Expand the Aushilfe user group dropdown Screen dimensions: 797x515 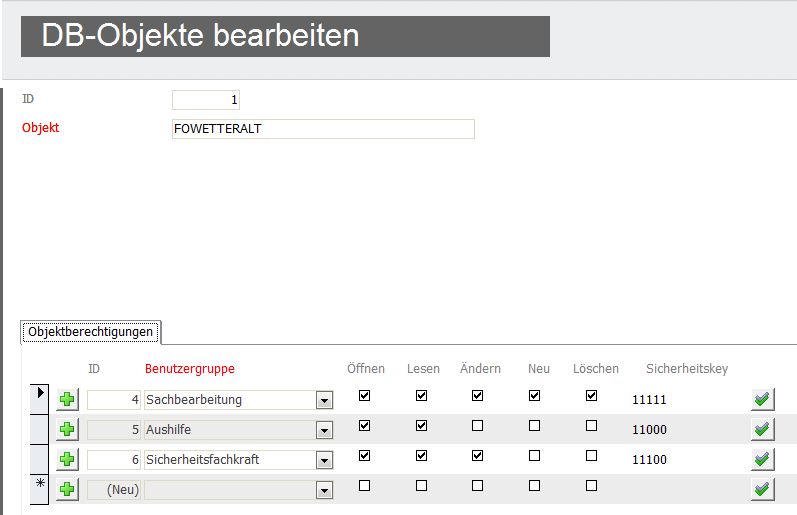[x=324, y=431]
